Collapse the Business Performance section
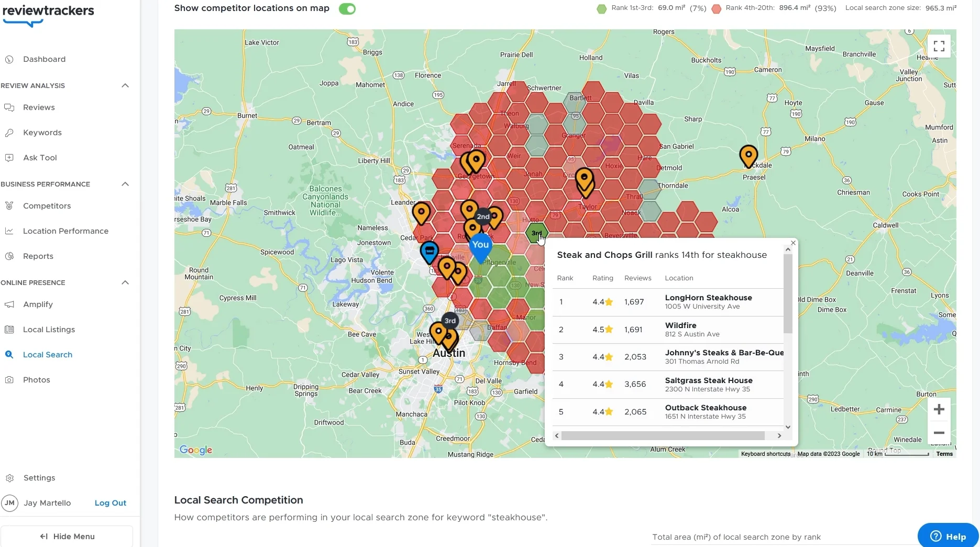The image size is (980, 547). [125, 184]
